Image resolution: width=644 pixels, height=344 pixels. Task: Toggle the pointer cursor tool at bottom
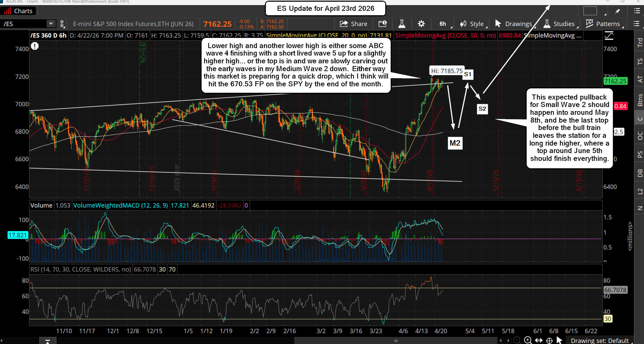click(559, 340)
